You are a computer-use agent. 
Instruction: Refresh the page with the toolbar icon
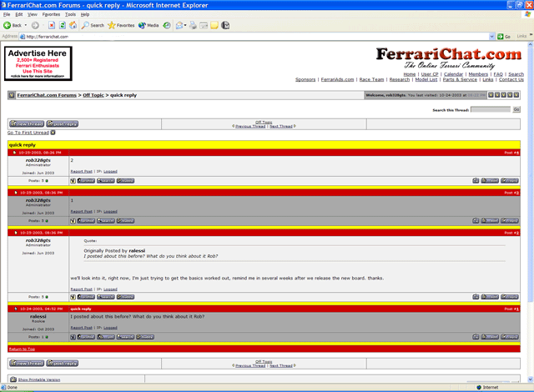pyautogui.click(x=63, y=25)
